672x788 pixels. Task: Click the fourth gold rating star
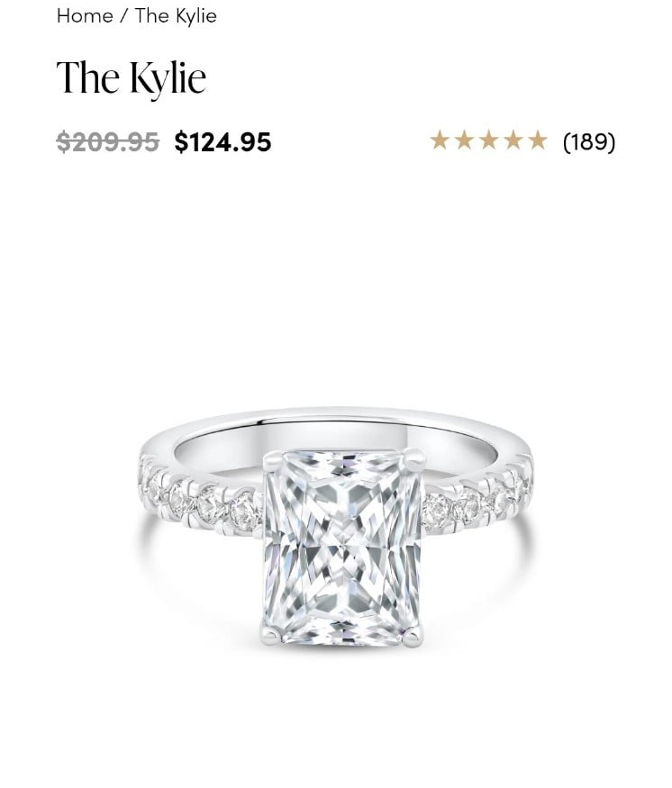point(513,140)
